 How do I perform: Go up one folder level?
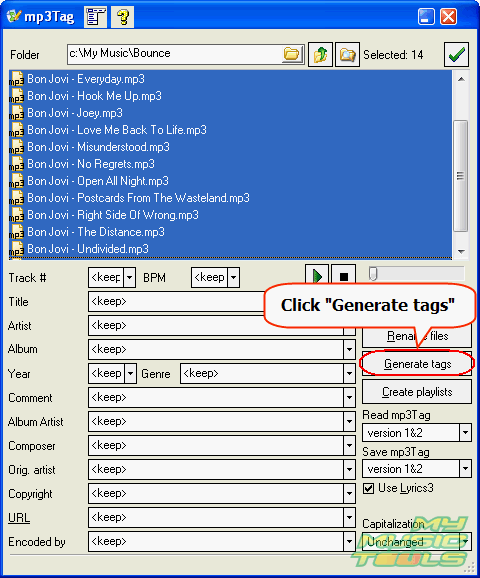320,54
